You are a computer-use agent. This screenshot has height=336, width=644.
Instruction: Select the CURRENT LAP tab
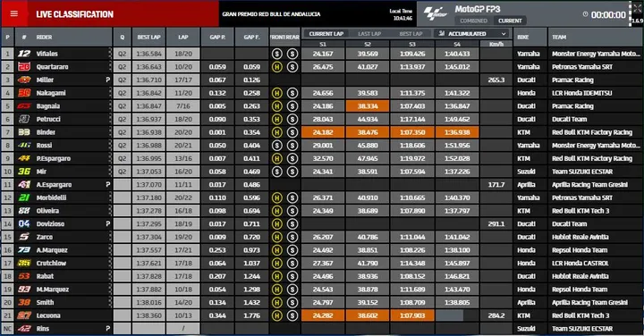[326, 34]
